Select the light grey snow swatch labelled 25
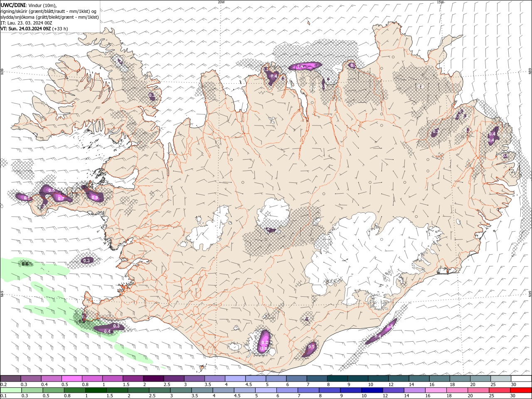The width and height of the screenshot is (532, 399). [501, 379]
